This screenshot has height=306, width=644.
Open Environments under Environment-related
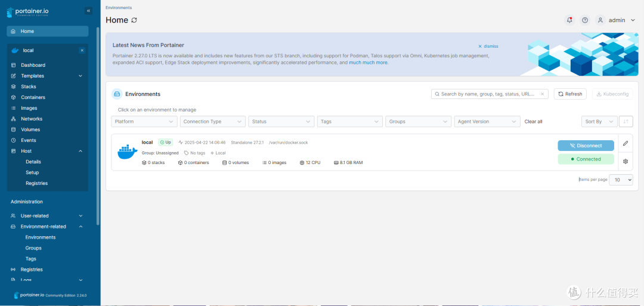pos(41,237)
